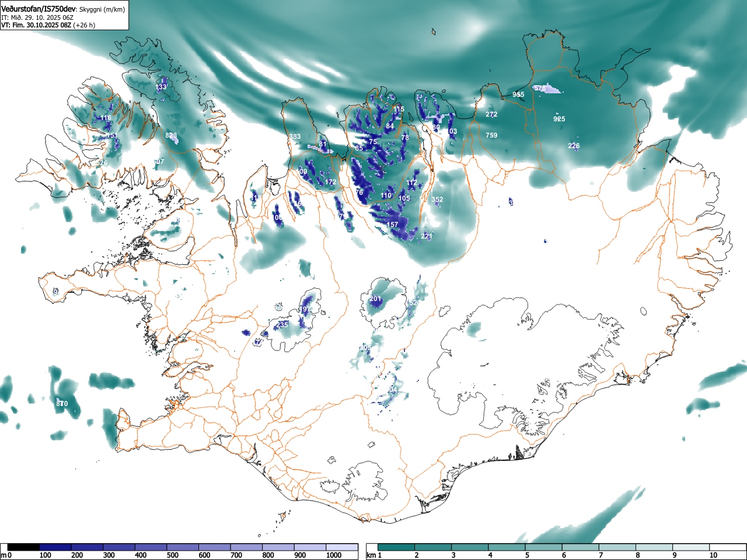This screenshot has height=560, width=747.
Task: Pick the white 9–10 km legend swatch
Action: 692,547
